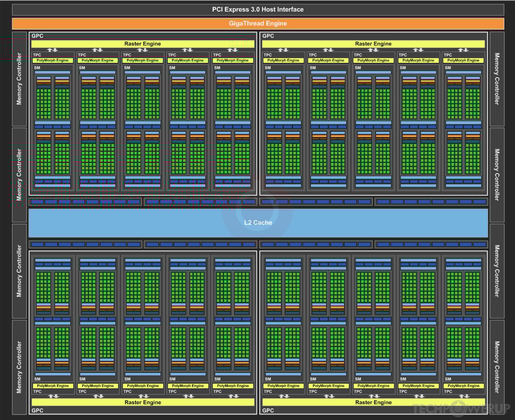The width and height of the screenshot is (515, 420).
Task: Select the bottom-right GPC label
Action: pyautogui.click(x=267, y=411)
